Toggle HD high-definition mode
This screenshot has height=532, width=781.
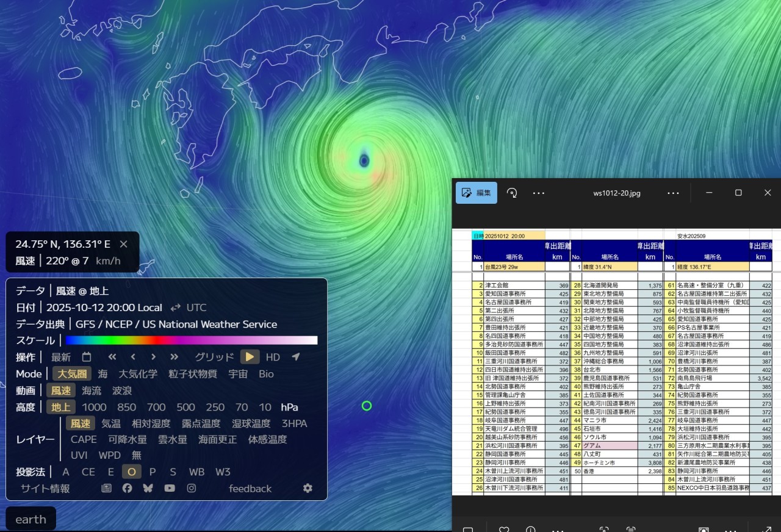pos(273,357)
